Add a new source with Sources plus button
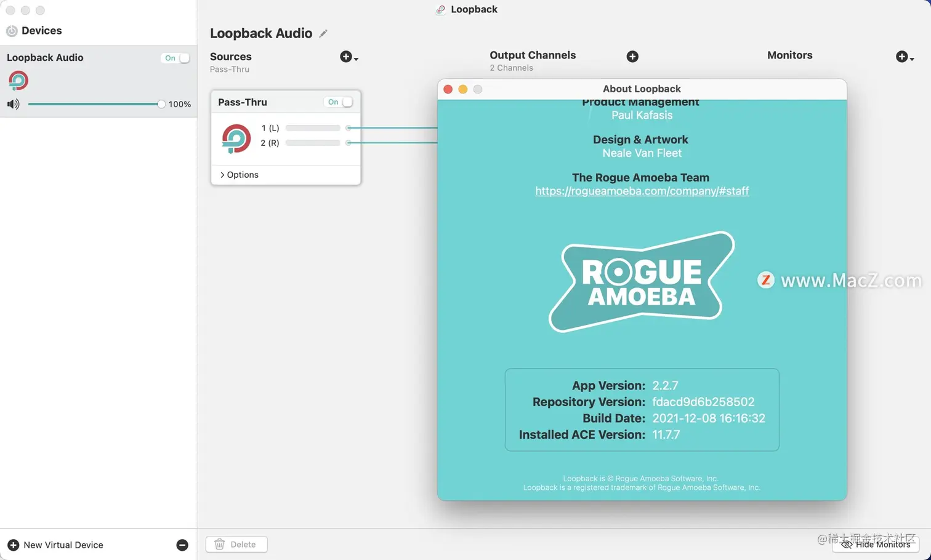Viewport: 931px width, 560px height. tap(349, 57)
